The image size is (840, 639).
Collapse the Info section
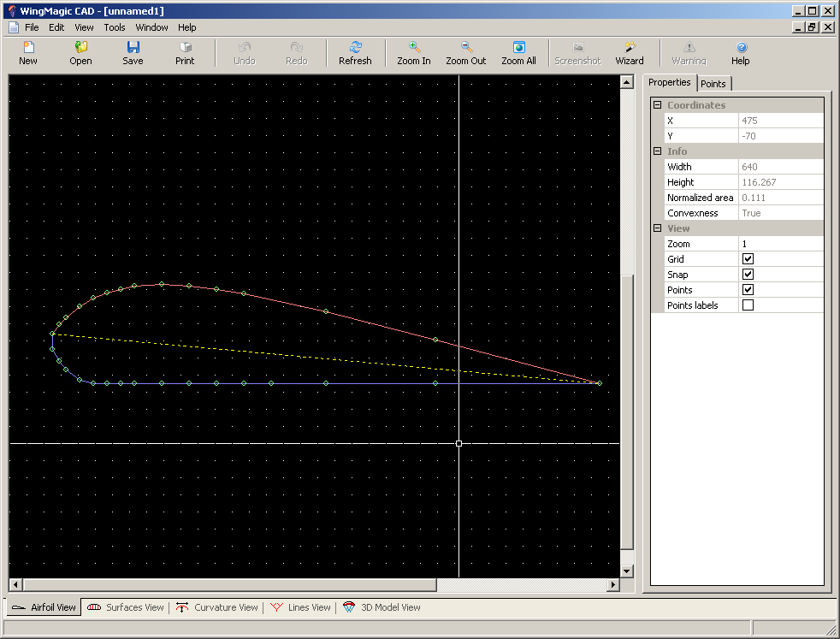tap(657, 151)
